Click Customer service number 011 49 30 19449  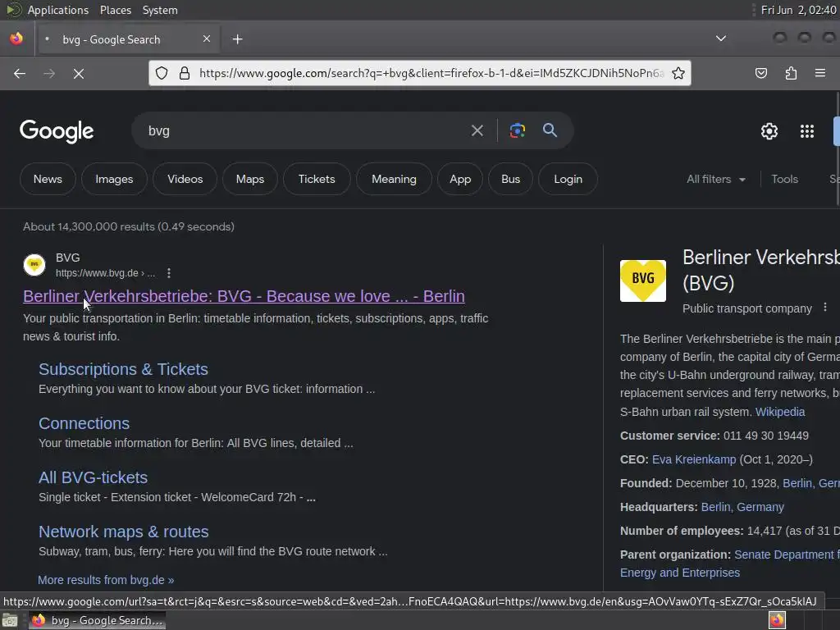766,436
